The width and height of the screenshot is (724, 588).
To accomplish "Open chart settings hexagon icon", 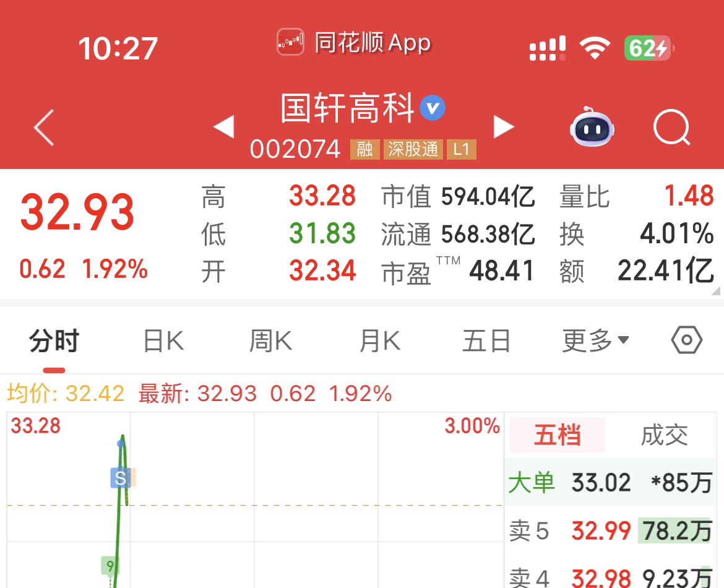I will click(x=687, y=340).
